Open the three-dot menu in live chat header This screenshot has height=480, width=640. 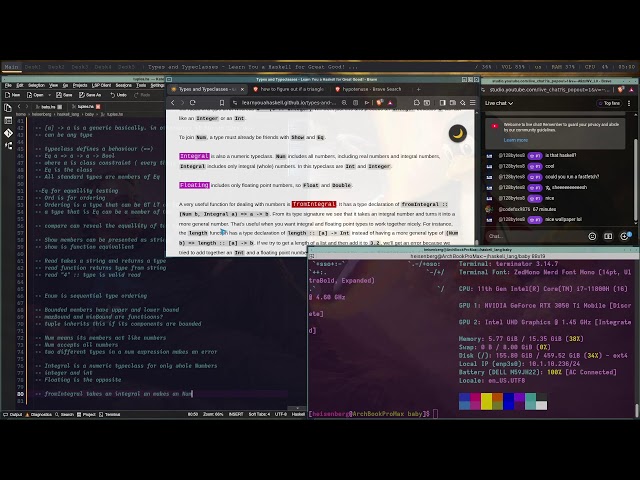pyautogui.click(x=629, y=103)
